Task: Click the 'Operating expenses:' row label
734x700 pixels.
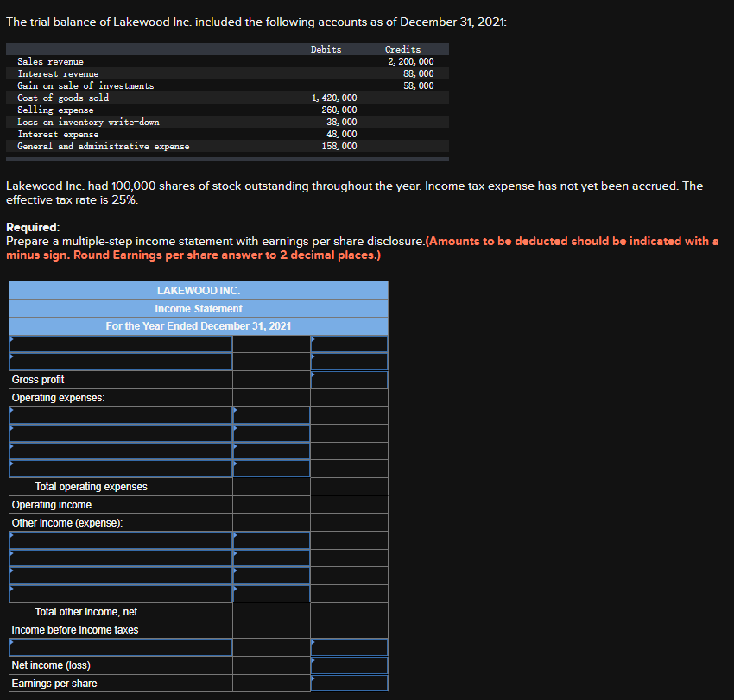Action: click(58, 398)
